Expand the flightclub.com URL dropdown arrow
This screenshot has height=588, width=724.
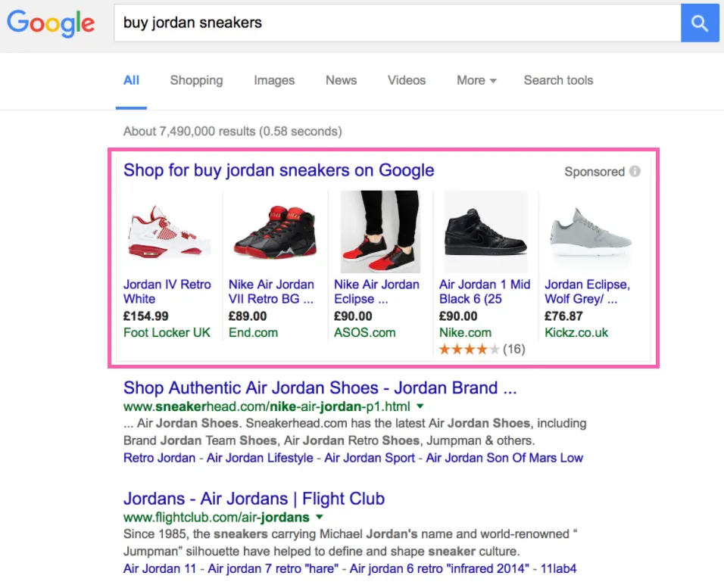coord(319,518)
